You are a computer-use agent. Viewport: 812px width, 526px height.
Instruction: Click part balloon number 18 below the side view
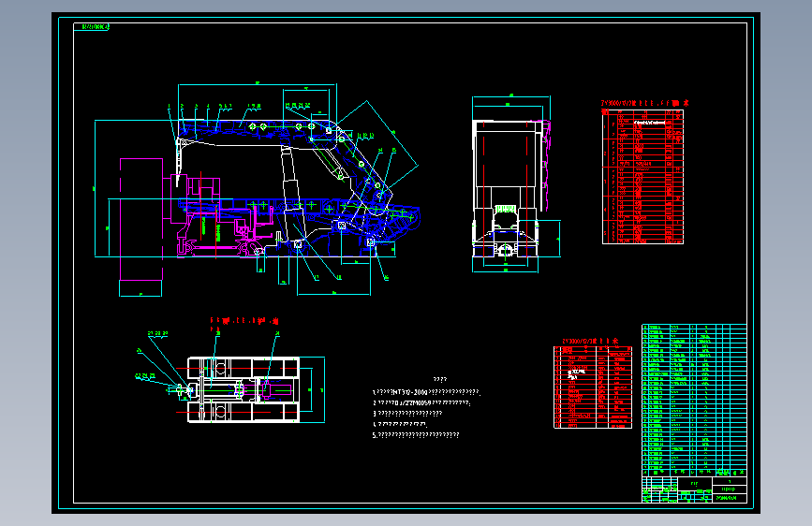point(339,277)
